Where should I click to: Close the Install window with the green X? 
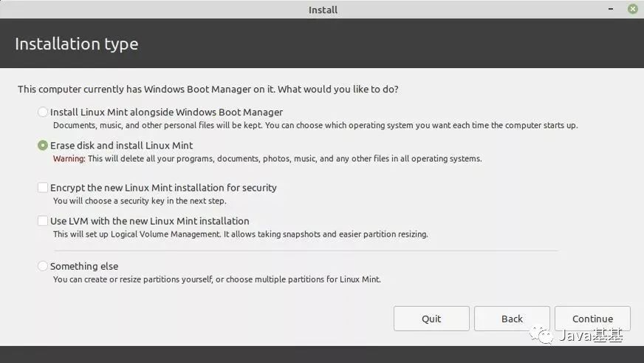[632, 9]
